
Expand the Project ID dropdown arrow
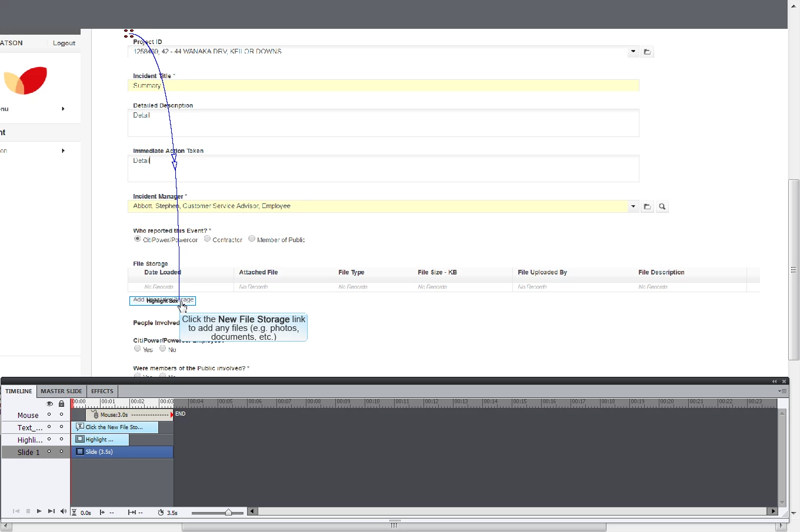pyautogui.click(x=633, y=51)
